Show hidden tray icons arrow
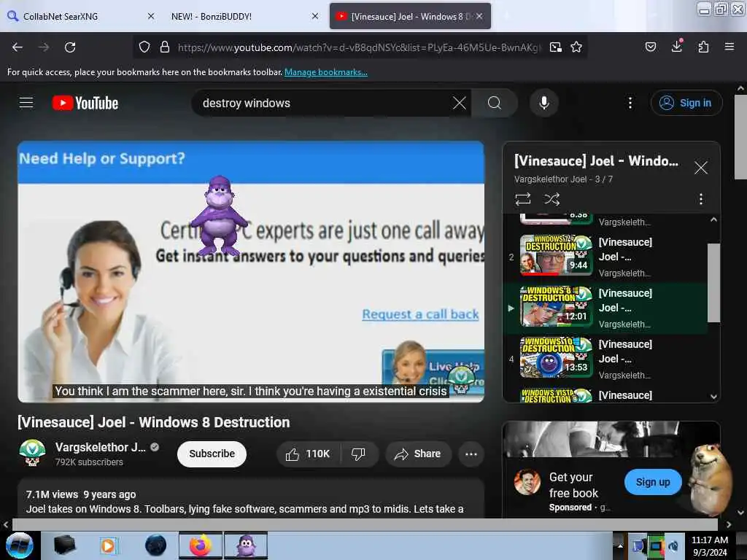747x560 pixels. (x=620, y=545)
